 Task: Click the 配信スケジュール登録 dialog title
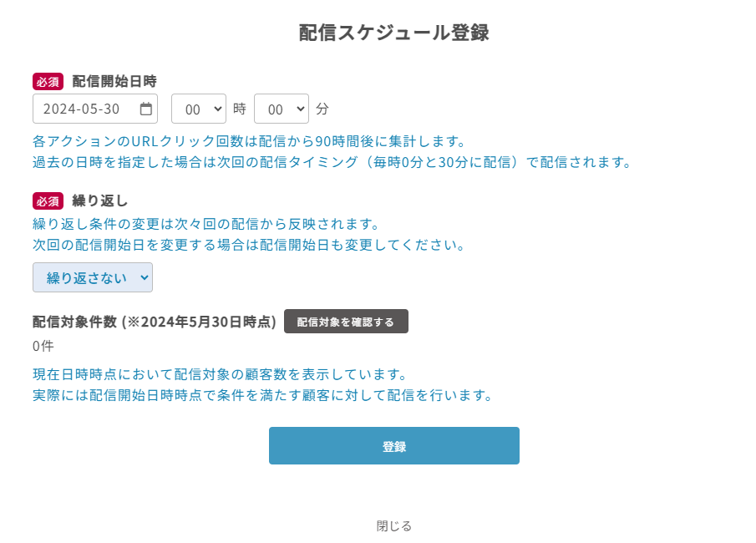coord(393,33)
